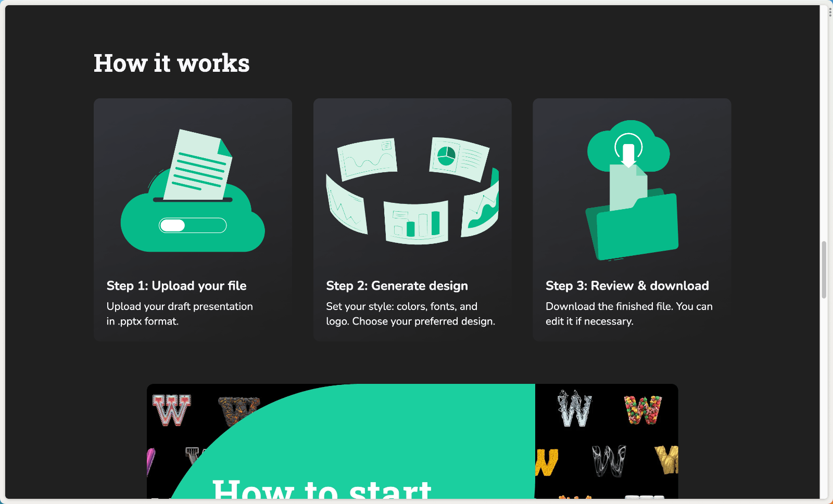Click the candy-textured W letter image
The height and width of the screenshot is (504, 833).
(643, 409)
